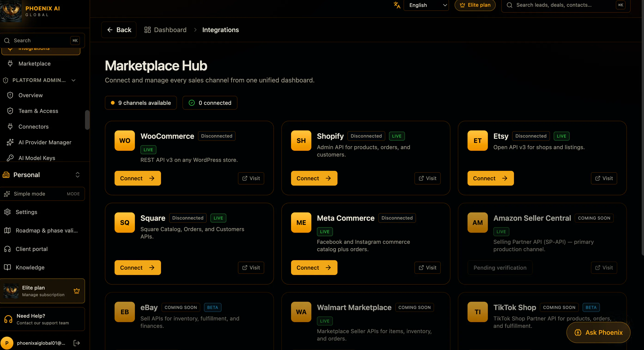Connect the WooCommerce channel
Viewport: 644px width, 350px height.
tap(138, 178)
